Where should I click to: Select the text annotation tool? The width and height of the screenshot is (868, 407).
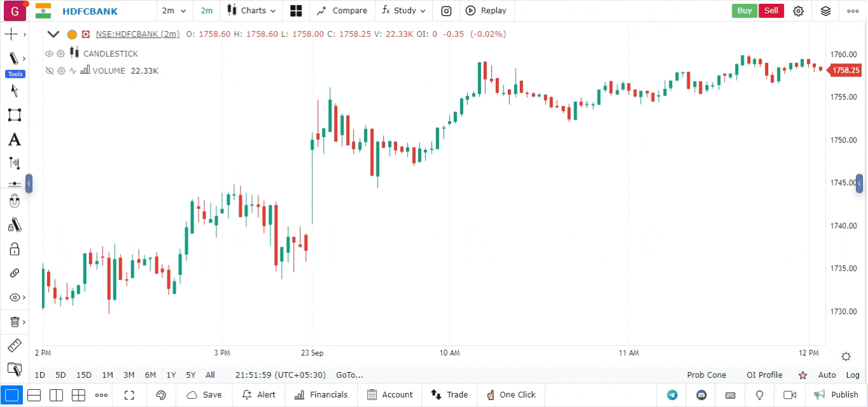pyautogui.click(x=14, y=140)
